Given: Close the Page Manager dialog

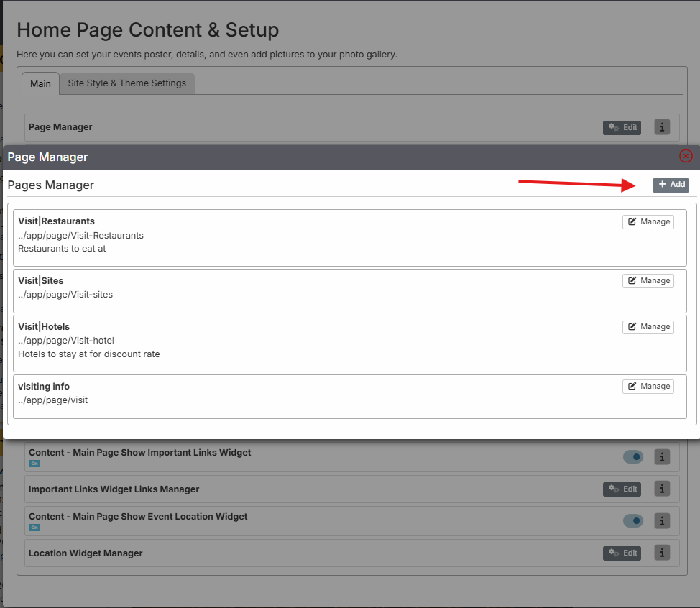Looking at the screenshot, I should 686,156.
